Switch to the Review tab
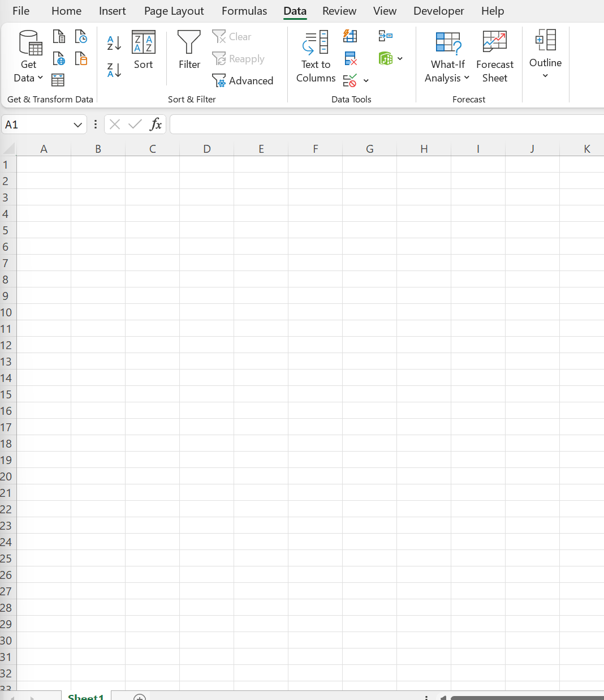Image resolution: width=604 pixels, height=700 pixels. 339,11
